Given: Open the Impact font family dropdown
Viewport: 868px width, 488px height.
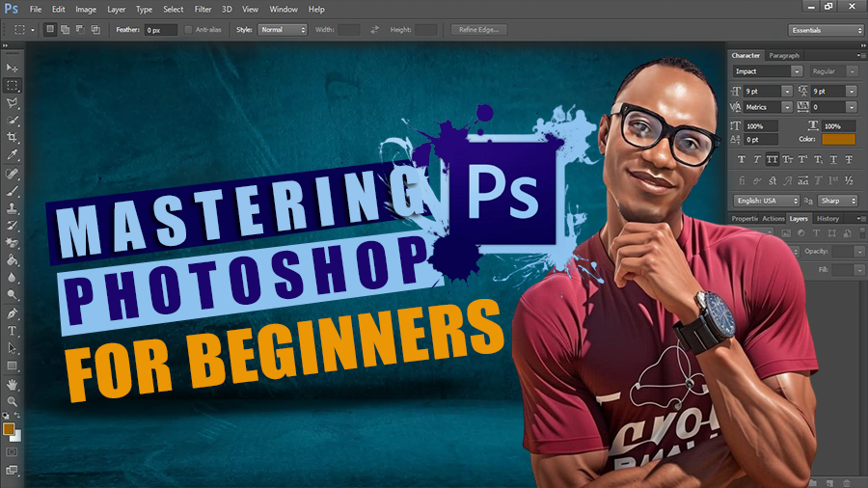Looking at the screenshot, I should 797,71.
